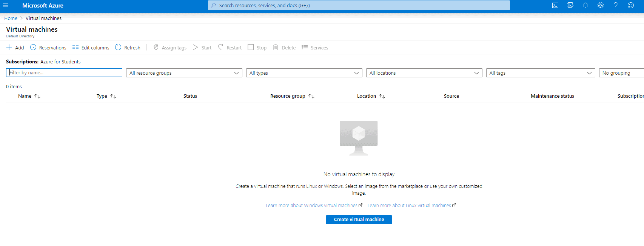644x246 pixels.
Task: Click the Start play icon
Action: (195, 47)
